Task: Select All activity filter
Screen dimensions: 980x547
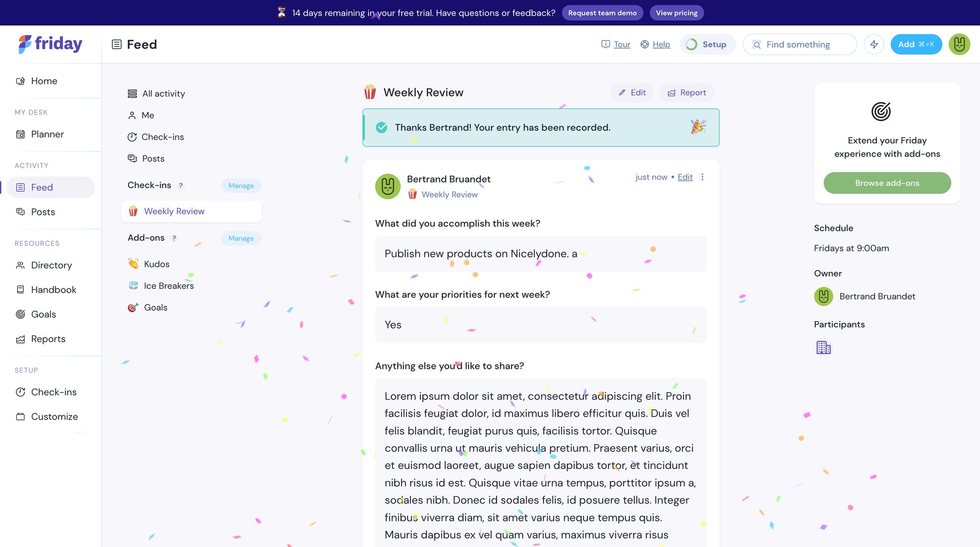Action: [x=163, y=93]
